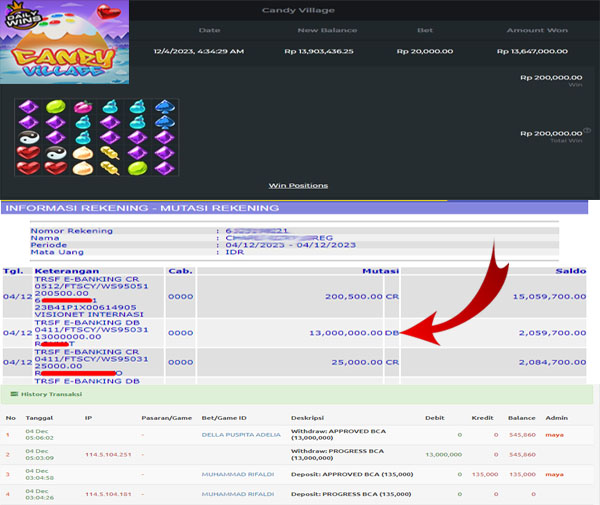Open the DELLA PUSPITA ADELIA link

pos(241,435)
